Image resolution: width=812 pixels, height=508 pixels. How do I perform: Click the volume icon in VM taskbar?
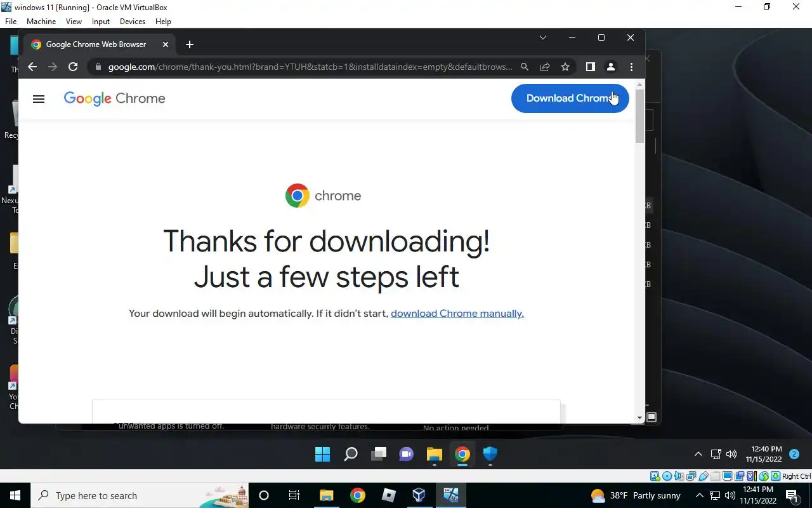point(731,454)
